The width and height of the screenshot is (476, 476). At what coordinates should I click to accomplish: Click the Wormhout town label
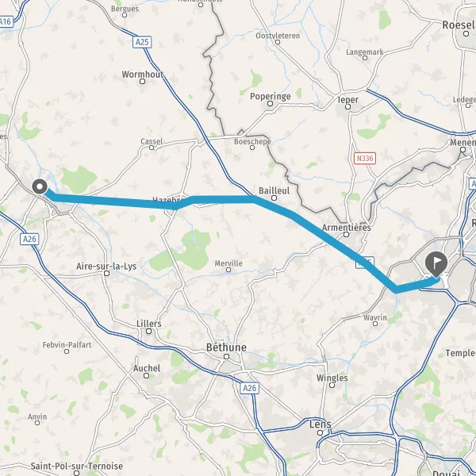[x=143, y=74]
